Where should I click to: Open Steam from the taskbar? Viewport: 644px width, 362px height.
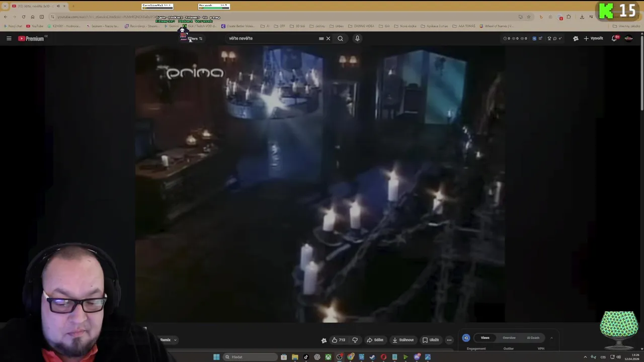tap(372, 357)
